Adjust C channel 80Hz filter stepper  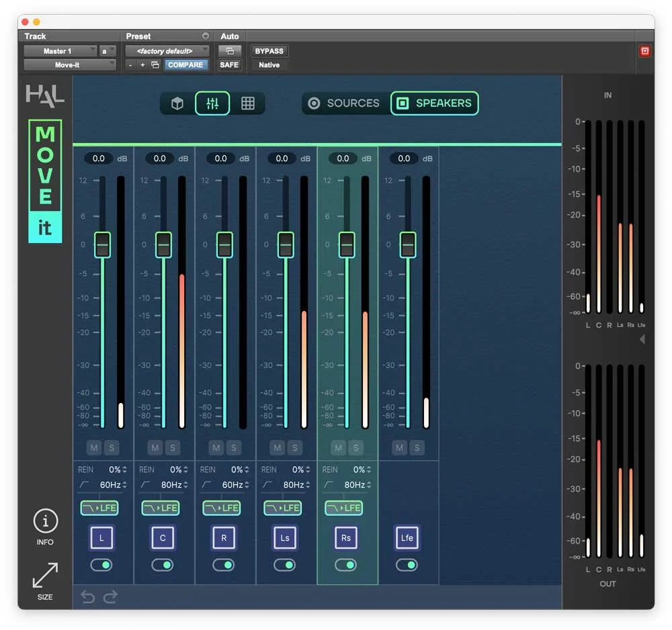point(185,485)
